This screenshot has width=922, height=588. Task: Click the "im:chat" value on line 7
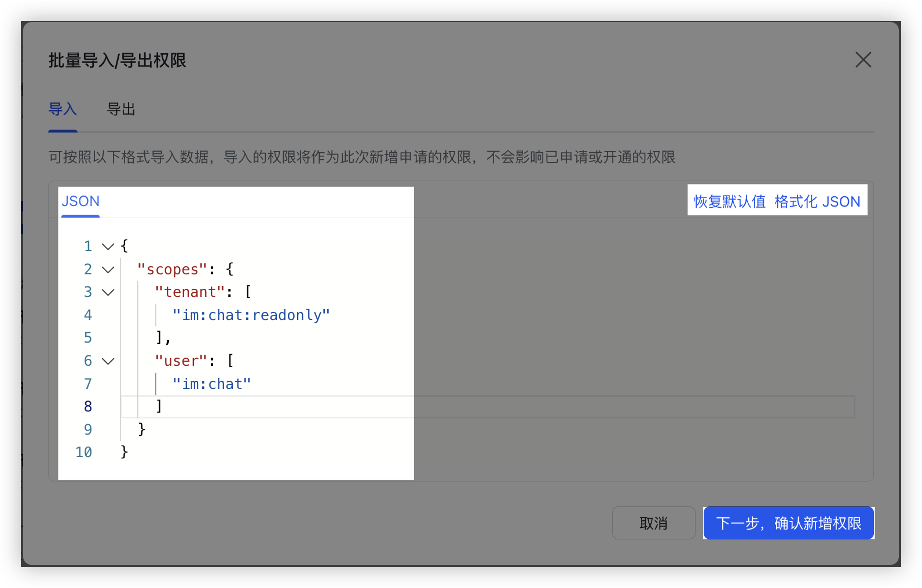(x=211, y=384)
